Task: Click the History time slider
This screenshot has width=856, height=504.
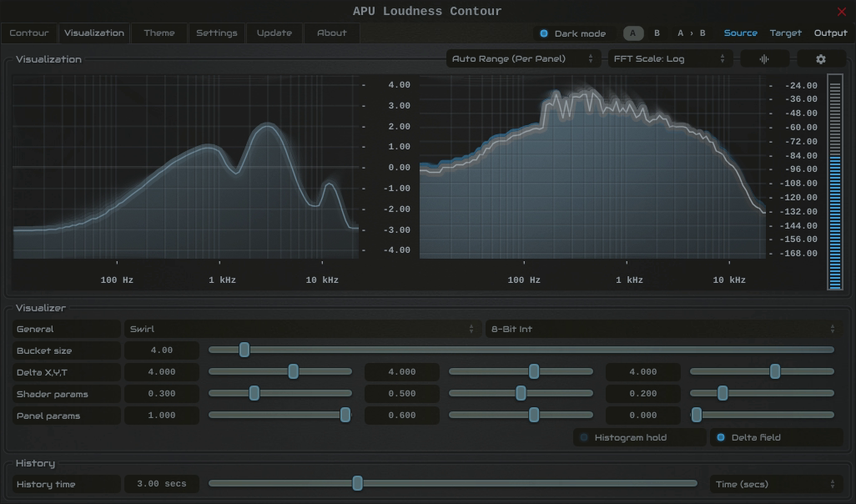Action: [x=453, y=483]
